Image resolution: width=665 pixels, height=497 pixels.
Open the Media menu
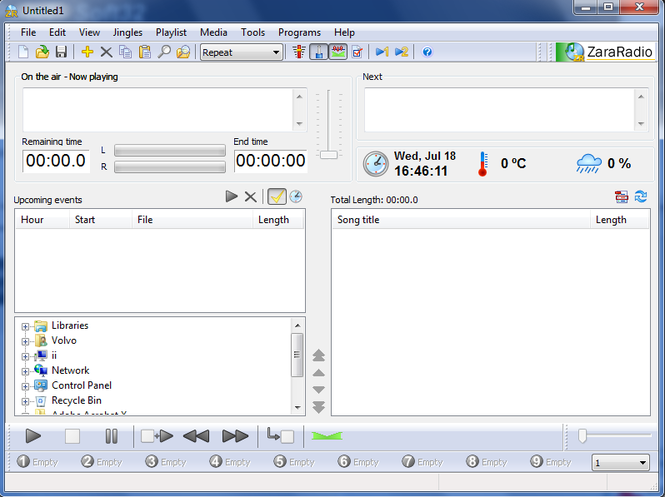[x=213, y=32]
